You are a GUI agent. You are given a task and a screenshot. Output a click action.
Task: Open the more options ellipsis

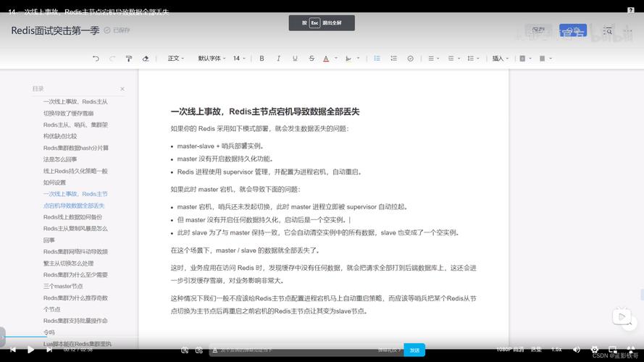click(x=627, y=31)
